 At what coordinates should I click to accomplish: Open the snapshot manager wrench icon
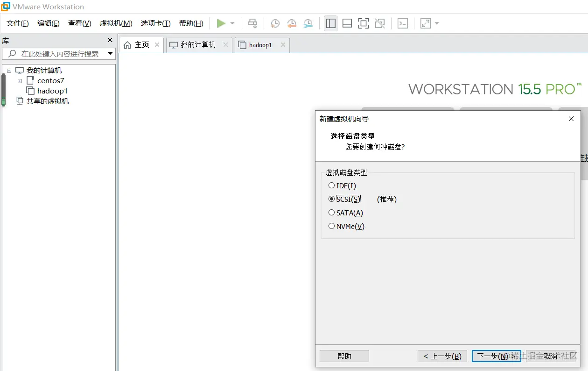point(308,23)
